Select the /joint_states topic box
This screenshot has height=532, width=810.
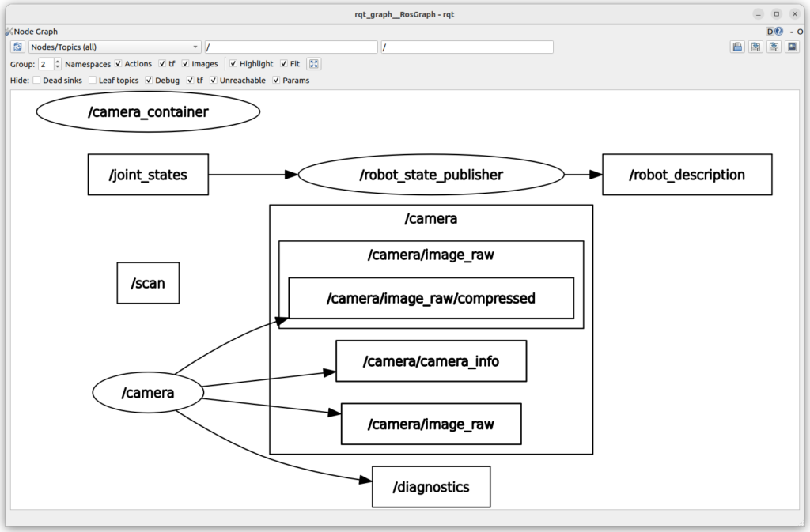148,175
